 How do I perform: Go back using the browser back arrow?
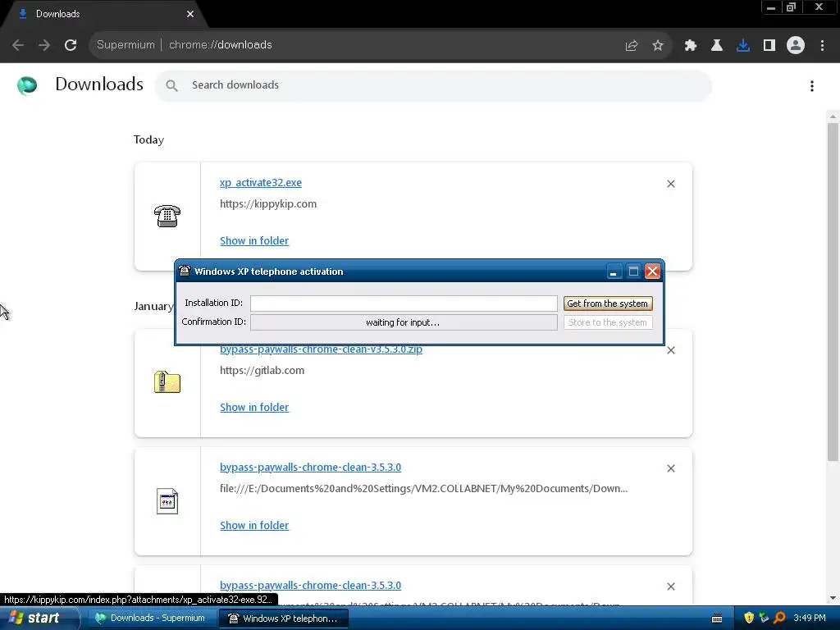click(x=18, y=45)
